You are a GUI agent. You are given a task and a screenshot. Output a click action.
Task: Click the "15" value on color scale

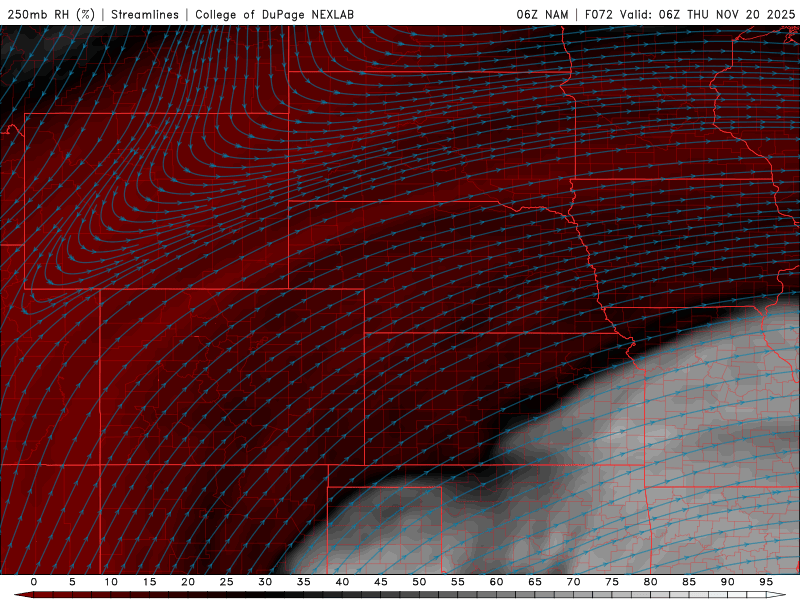(x=149, y=582)
